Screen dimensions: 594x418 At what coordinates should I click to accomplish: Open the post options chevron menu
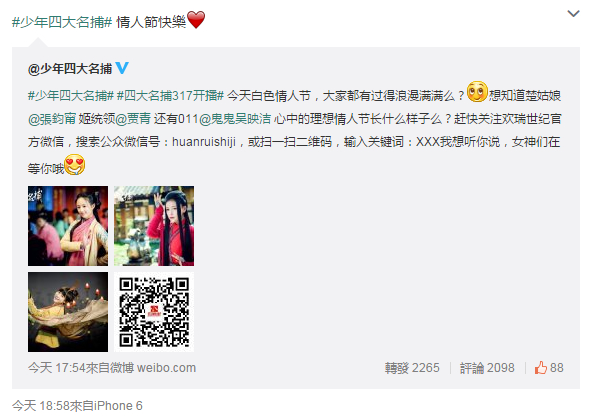click(574, 14)
